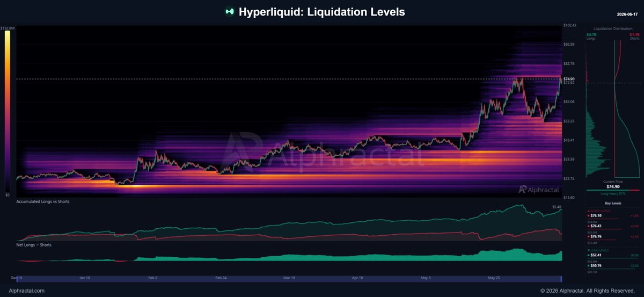Collapse the Long Levels section triangle
The height and width of the screenshot is (297, 644).
tap(589, 250)
